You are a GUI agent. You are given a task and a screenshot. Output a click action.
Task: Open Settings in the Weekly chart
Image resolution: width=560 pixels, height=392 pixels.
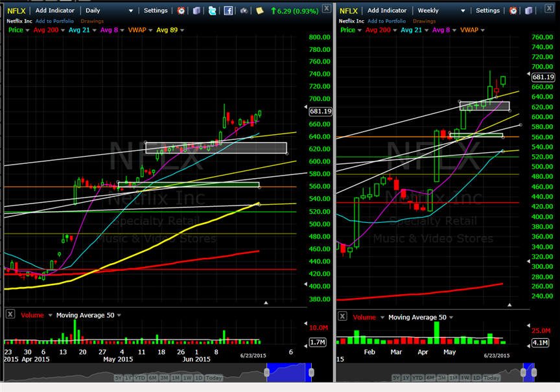point(488,11)
